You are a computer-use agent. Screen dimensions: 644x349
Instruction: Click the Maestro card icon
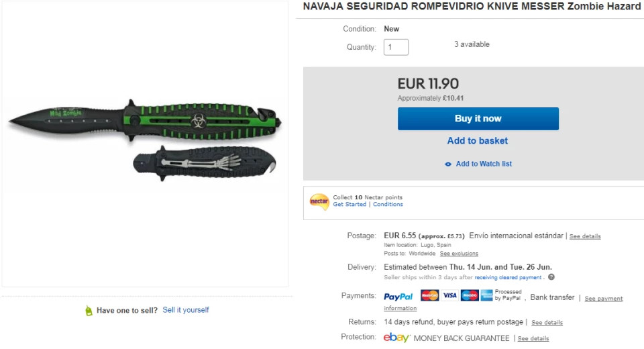(x=470, y=295)
